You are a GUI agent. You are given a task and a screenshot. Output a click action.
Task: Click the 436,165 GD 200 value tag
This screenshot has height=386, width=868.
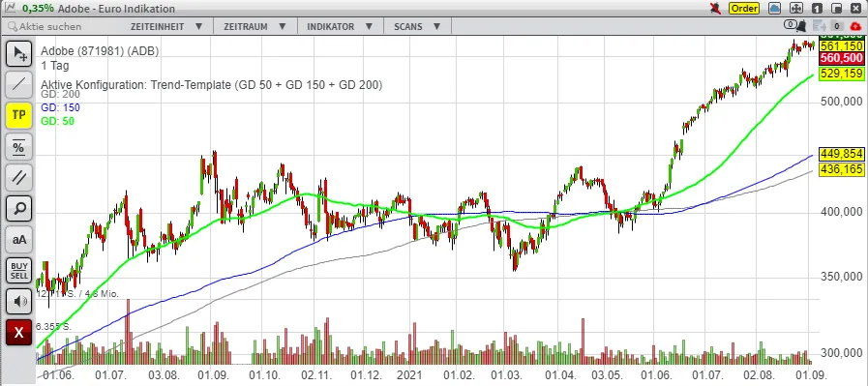[x=842, y=169]
